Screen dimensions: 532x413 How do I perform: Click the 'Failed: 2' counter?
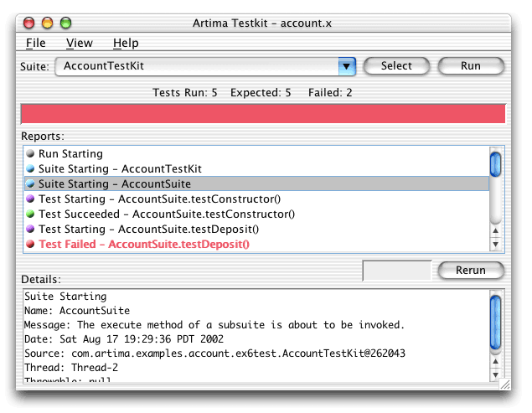330,93
